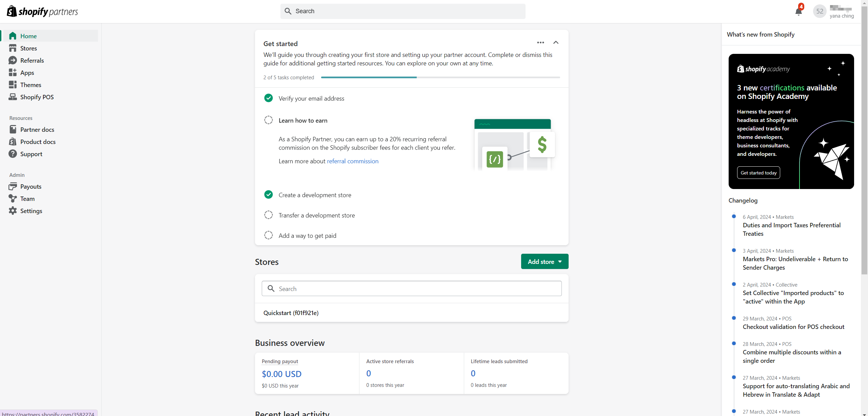Open Markets Pro Undeliverable changelog entry

[x=795, y=263]
